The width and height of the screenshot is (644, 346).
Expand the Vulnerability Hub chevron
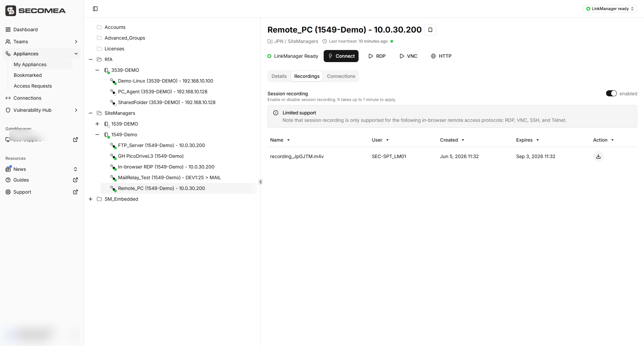[x=76, y=110]
